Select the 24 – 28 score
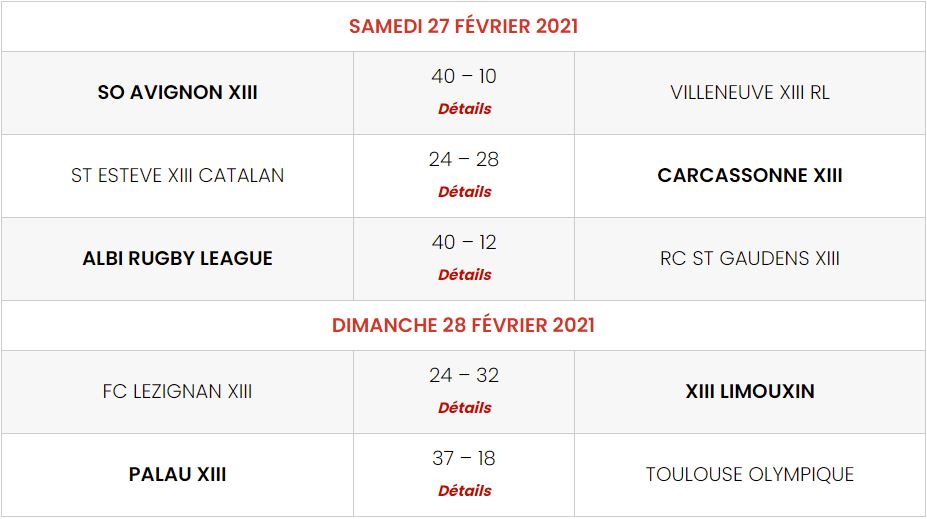The width and height of the screenshot is (927, 519). (464, 160)
